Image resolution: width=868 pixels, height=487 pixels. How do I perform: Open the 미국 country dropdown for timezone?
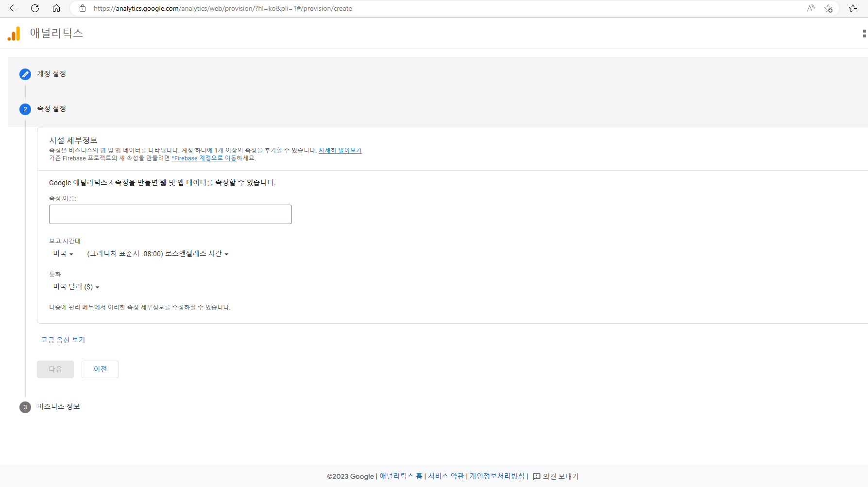(x=63, y=254)
